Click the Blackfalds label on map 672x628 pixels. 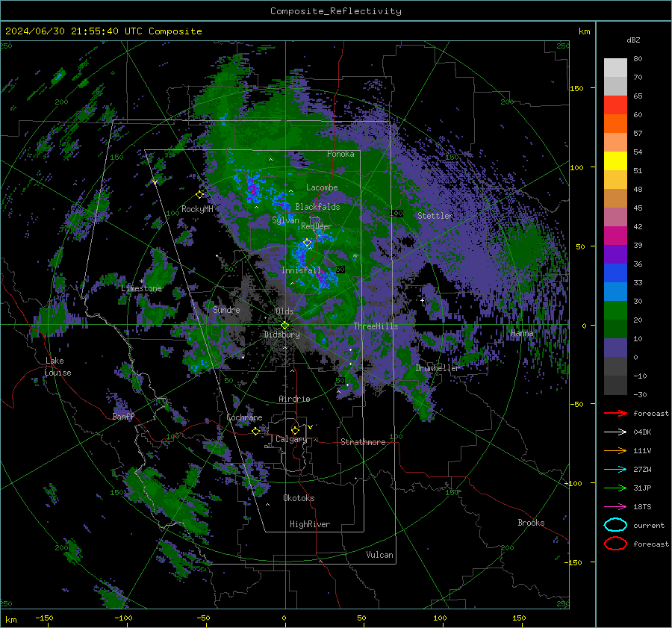pos(317,207)
